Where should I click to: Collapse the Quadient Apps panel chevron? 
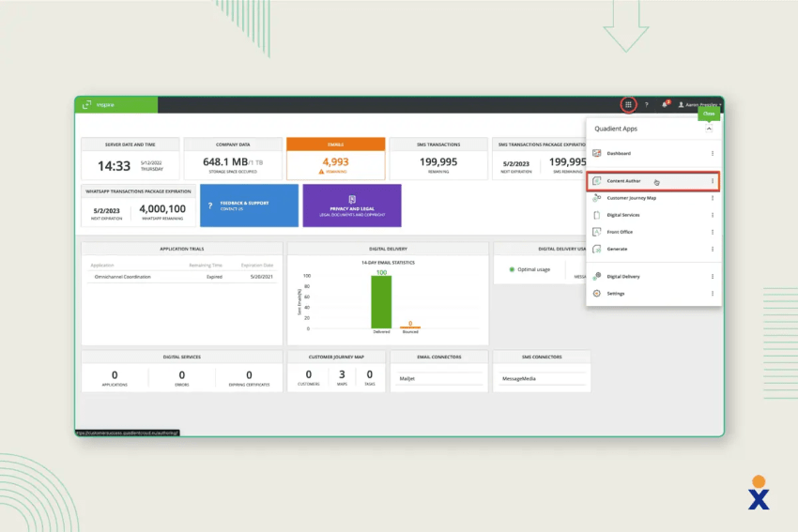point(709,129)
